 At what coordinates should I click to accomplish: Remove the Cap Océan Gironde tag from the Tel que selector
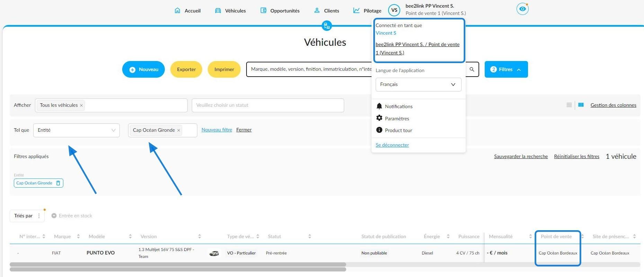pos(179,130)
